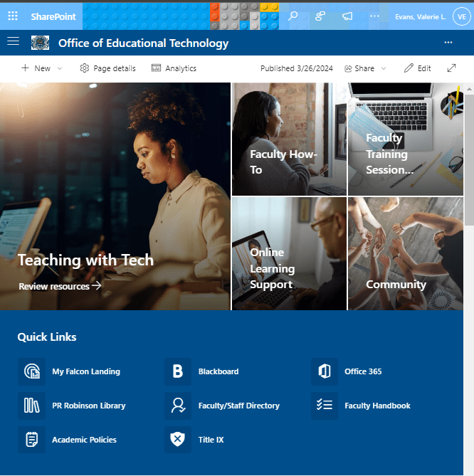Screen dimensions: 474x476
Task: Open Faculty/Staff Directory link
Action: pyautogui.click(x=239, y=406)
